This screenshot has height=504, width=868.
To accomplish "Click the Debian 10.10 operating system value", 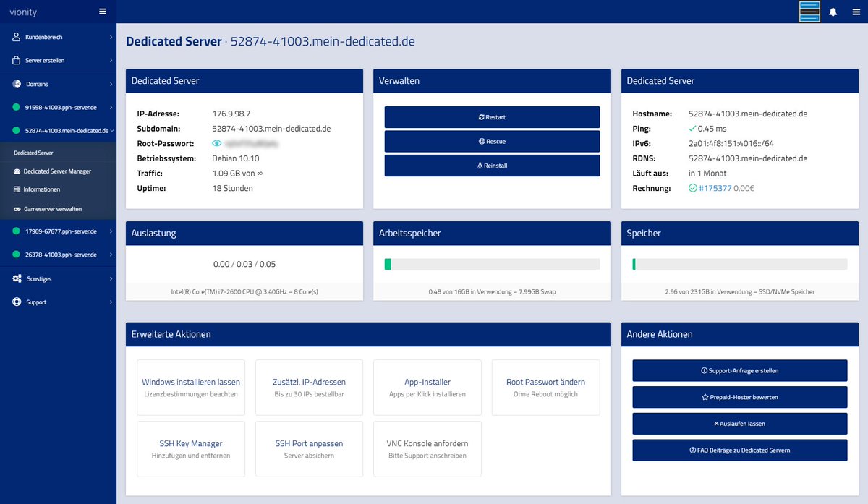I will (236, 158).
